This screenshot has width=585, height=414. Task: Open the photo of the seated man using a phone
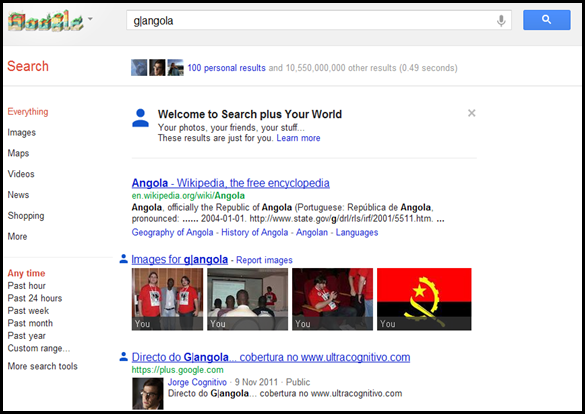(332, 299)
